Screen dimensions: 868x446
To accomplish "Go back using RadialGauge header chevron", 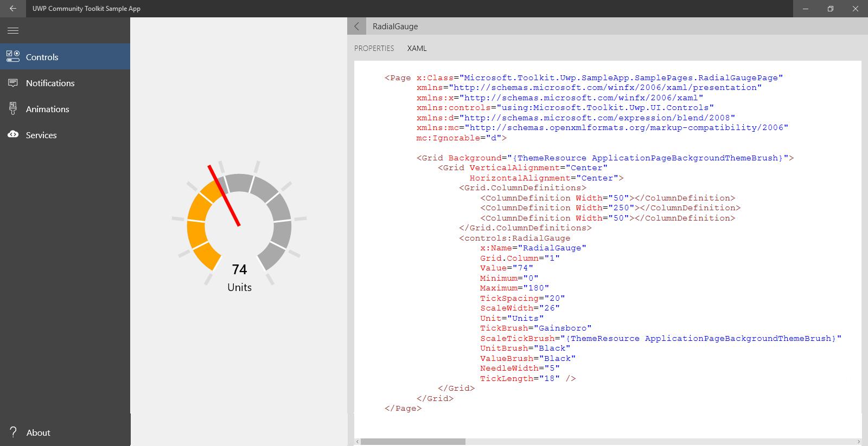I will point(356,26).
